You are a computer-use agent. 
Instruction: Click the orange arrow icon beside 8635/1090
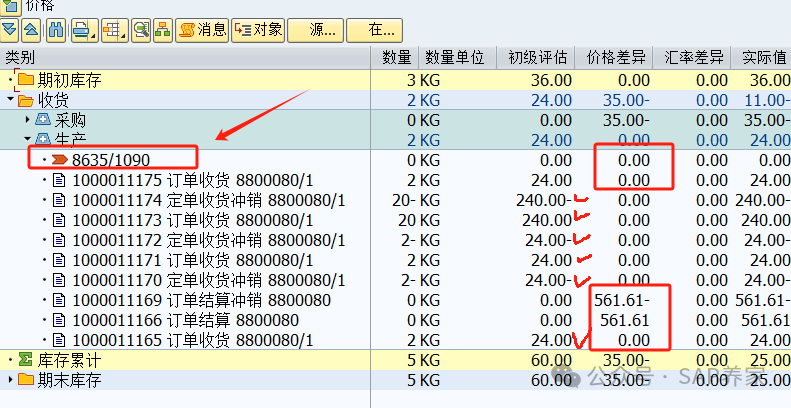pos(60,160)
